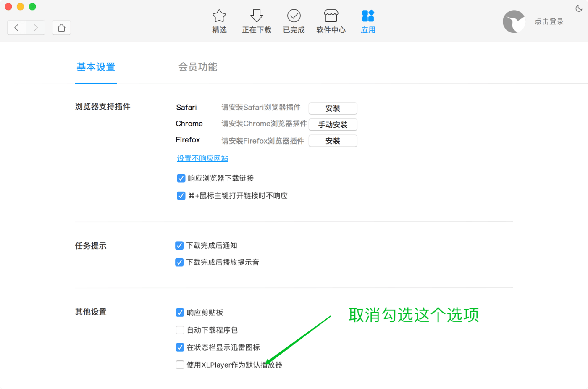Enable 自动下载程序包 checkbox

[x=180, y=330]
